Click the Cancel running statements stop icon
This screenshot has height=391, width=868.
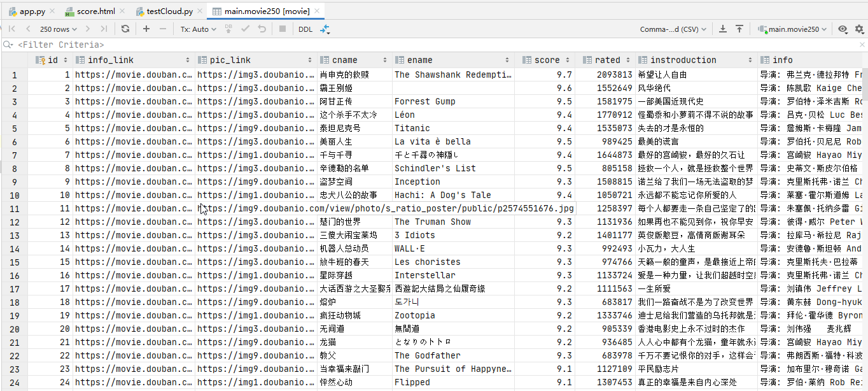[283, 29]
